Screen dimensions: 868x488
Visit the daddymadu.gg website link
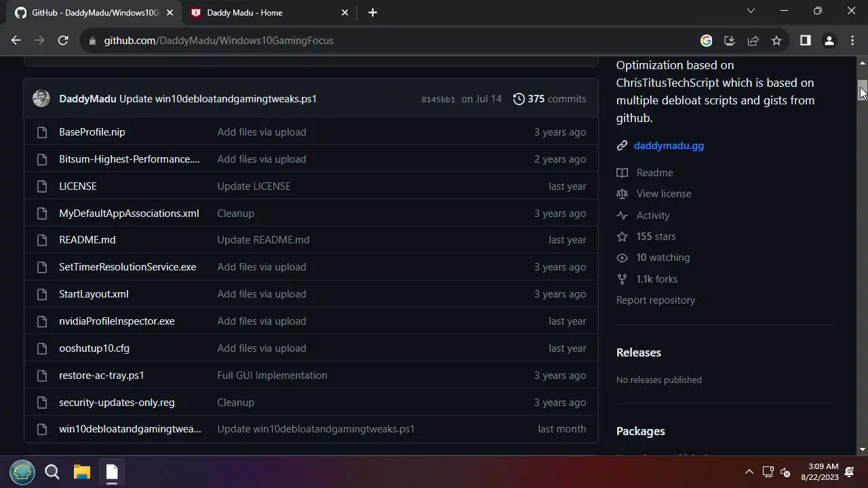(x=669, y=146)
